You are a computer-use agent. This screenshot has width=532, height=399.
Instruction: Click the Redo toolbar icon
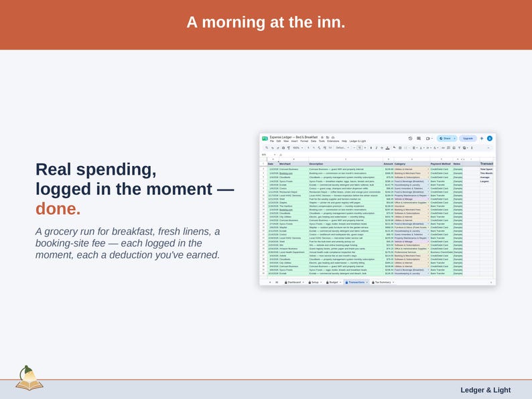point(278,148)
